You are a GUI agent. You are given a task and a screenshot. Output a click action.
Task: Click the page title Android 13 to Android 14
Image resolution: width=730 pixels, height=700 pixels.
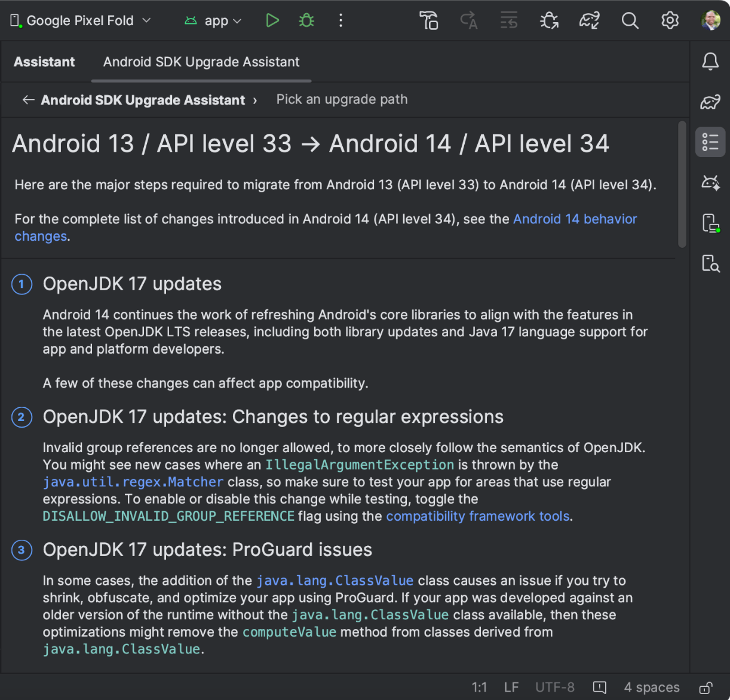point(311,144)
